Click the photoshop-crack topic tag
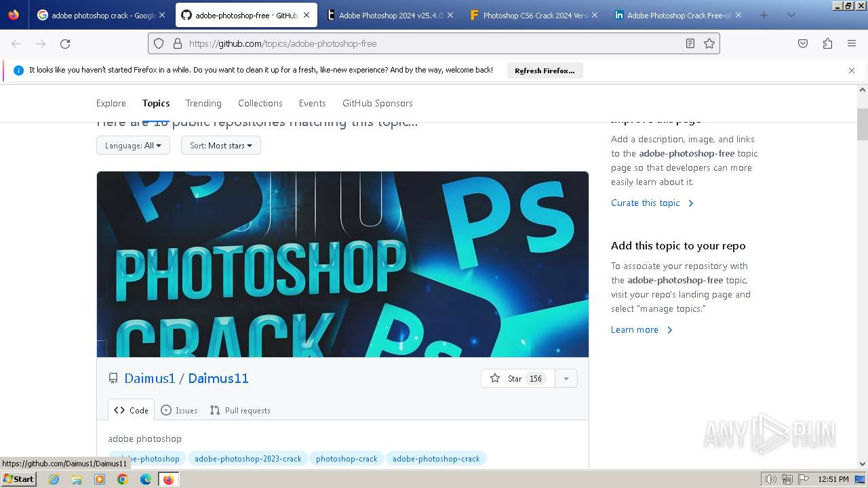868x488 pixels. (x=347, y=459)
